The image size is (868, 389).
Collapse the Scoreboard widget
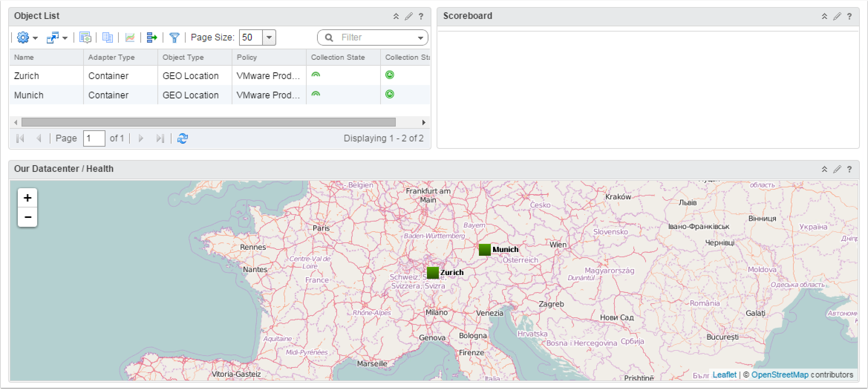click(x=824, y=16)
